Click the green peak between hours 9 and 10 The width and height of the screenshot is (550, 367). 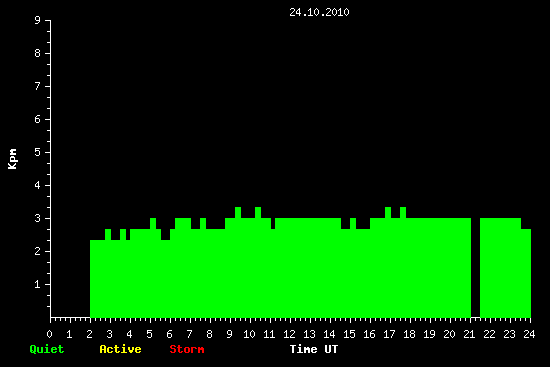[238, 213]
